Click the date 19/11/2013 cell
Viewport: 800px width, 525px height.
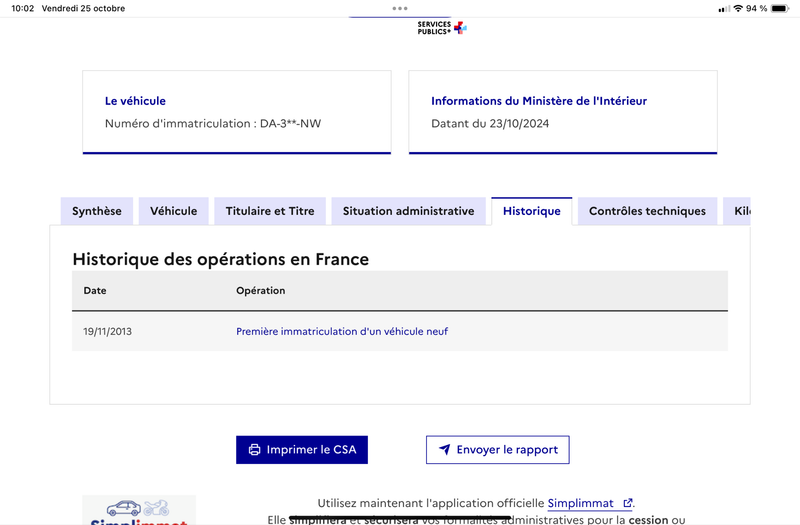[108, 332]
